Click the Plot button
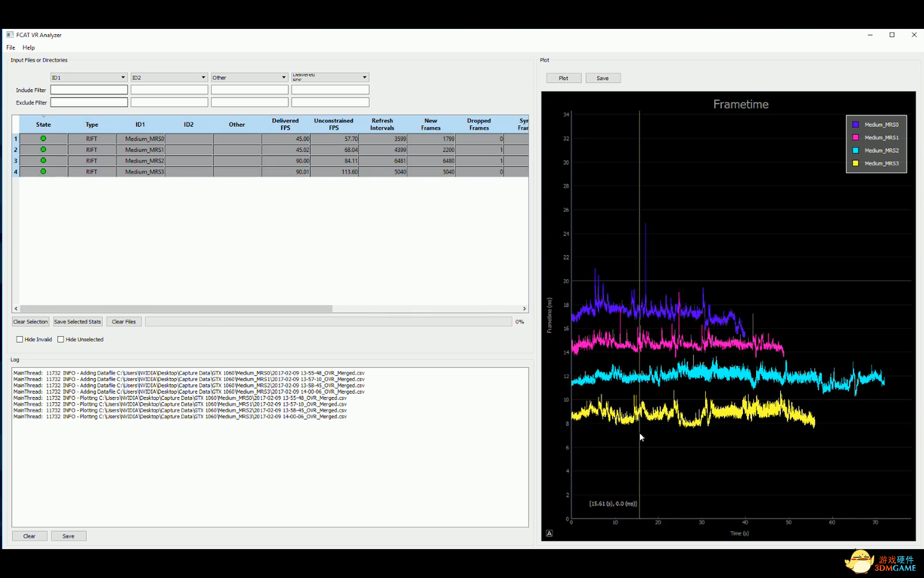Viewport: 924px width, 578px height. point(564,78)
